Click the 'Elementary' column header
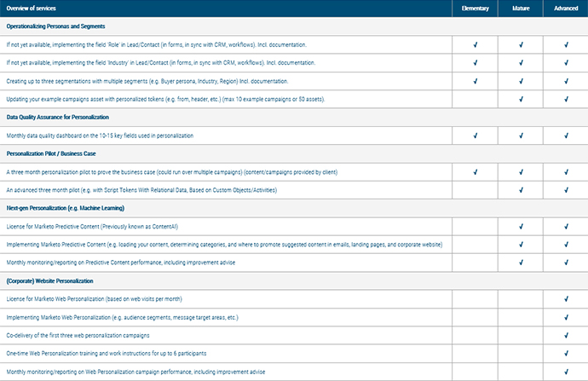Viewport: 588px width, 381px height. (x=476, y=8)
